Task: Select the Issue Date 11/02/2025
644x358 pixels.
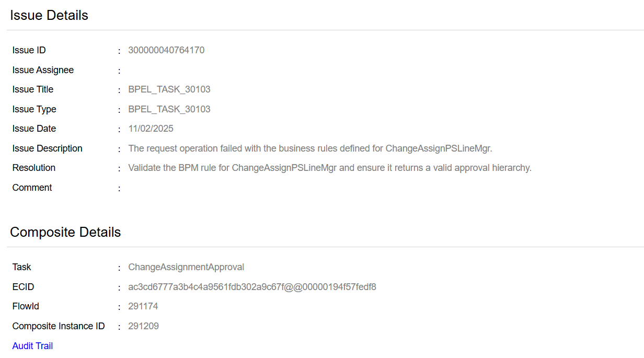Action: (x=151, y=128)
